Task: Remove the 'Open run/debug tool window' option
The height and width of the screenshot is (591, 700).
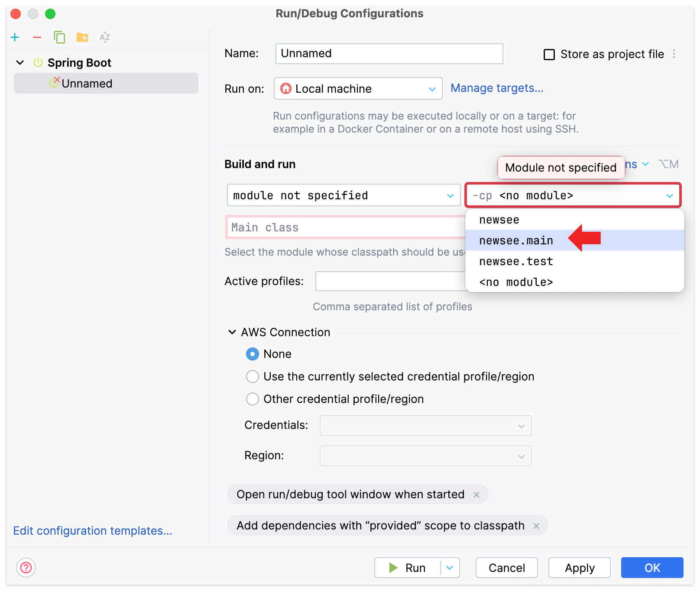Action: pos(476,494)
